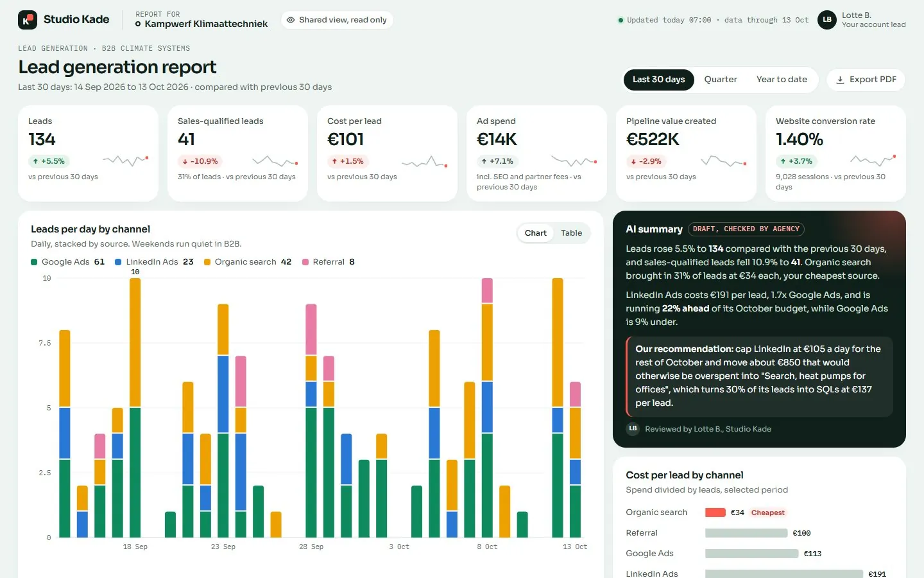Click the "Lotte B." account name
The image size is (924, 578).
pos(857,15)
